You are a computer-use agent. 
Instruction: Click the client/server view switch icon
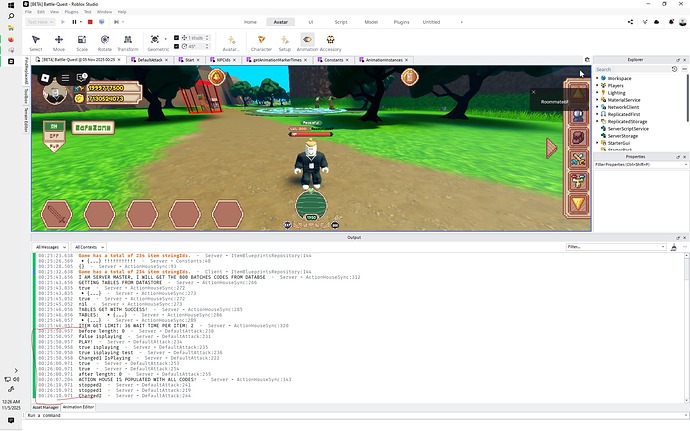[102, 22]
